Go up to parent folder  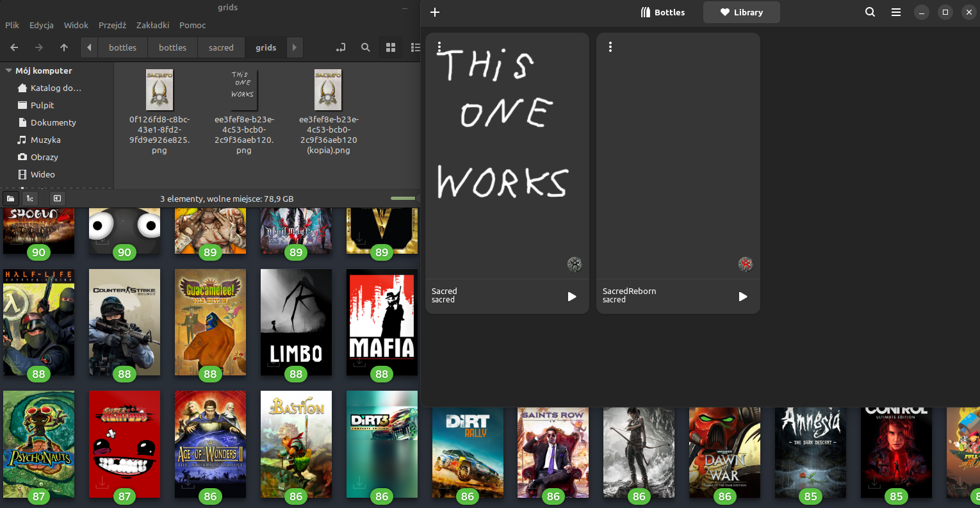64,47
